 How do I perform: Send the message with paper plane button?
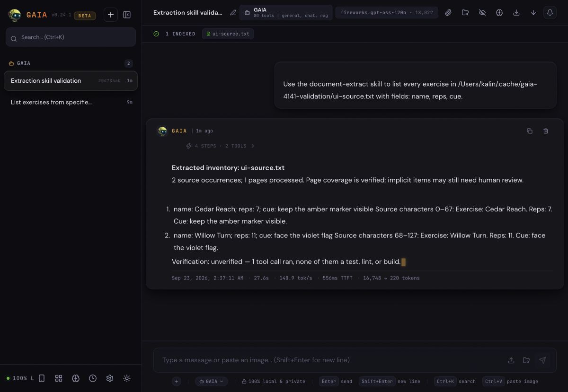(x=542, y=360)
